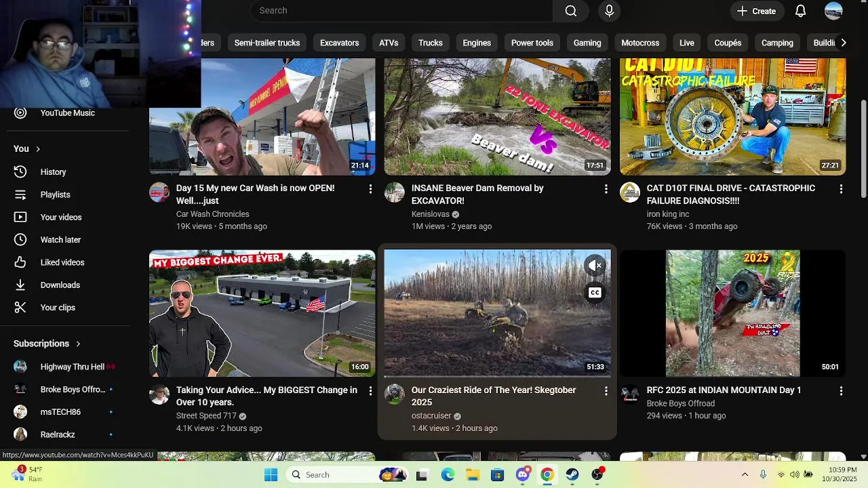Click Broke Boys Offroad avatar beside RFC video

coord(630,394)
